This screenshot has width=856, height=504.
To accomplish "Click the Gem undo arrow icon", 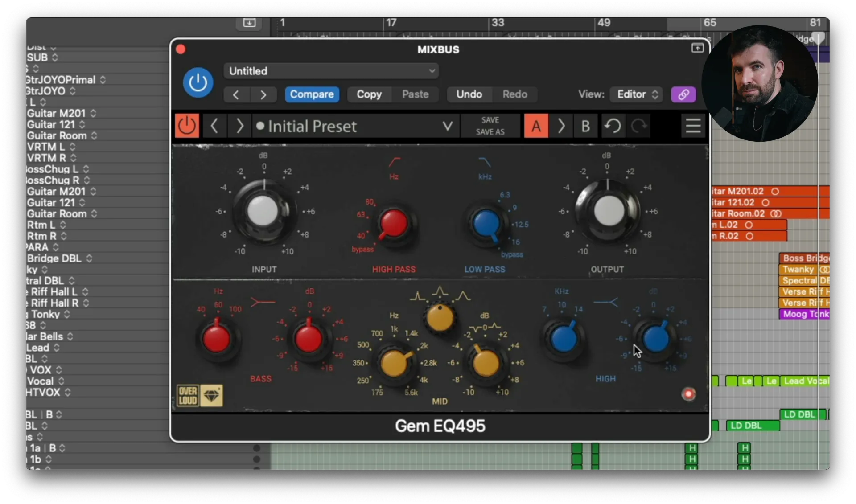I will [613, 126].
